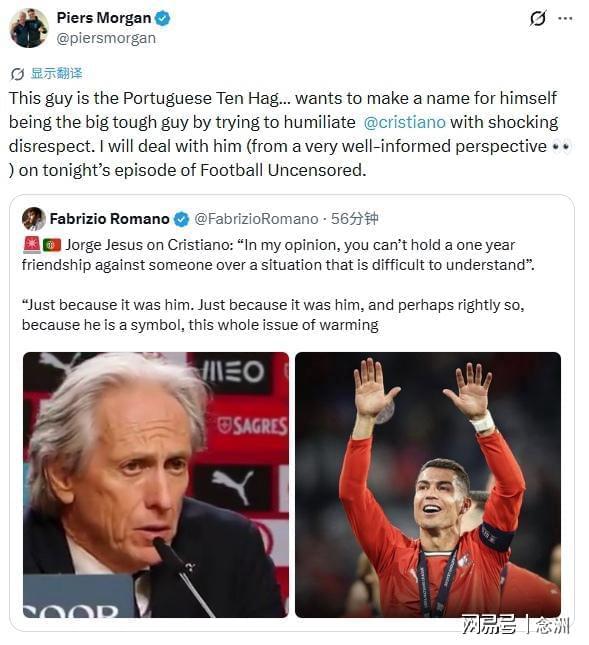589x645 pixels.
Task: Open the @cristiano mention link
Action: click(x=405, y=123)
